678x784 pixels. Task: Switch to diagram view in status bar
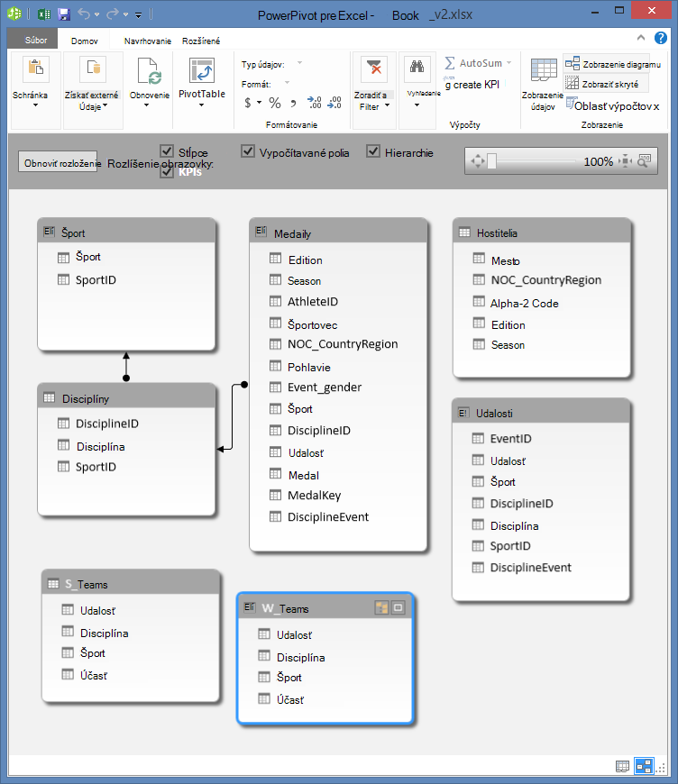644,766
